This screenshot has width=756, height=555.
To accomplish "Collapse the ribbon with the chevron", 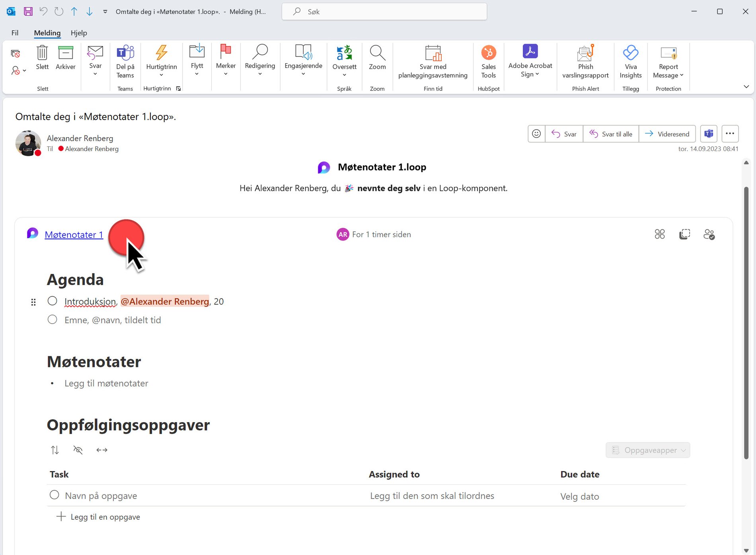I will point(746,87).
